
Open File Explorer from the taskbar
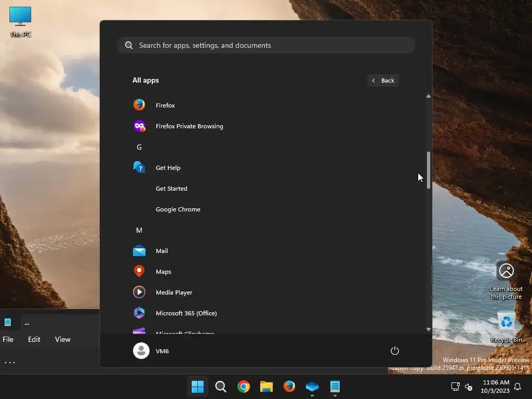[x=267, y=386]
